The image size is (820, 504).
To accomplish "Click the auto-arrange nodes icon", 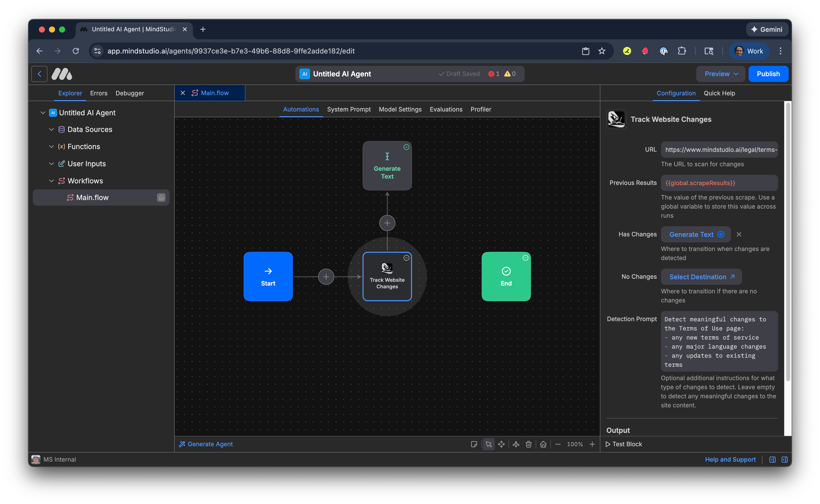I will (x=516, y=444).
